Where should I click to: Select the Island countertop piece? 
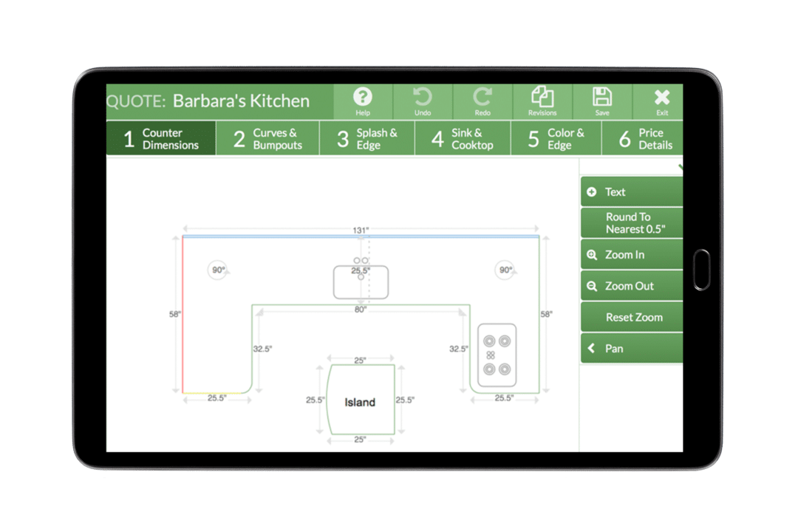[x=361, y=400]
